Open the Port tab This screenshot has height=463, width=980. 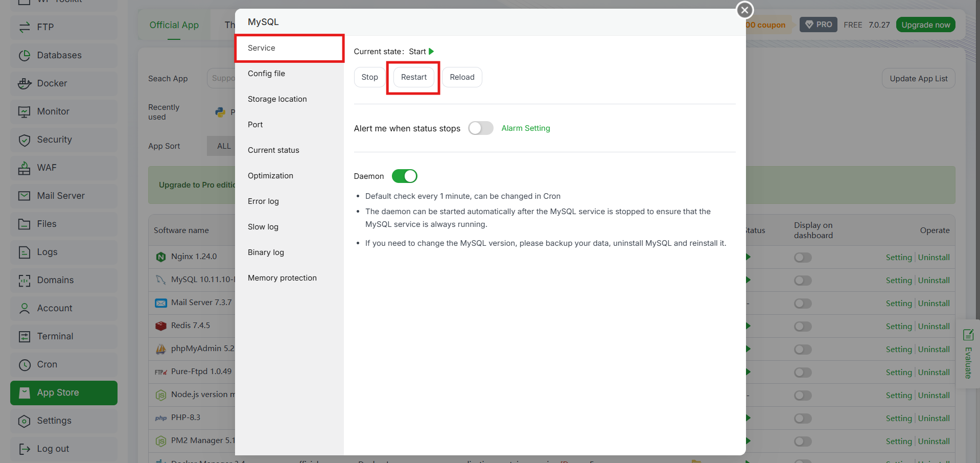(289, 125)
